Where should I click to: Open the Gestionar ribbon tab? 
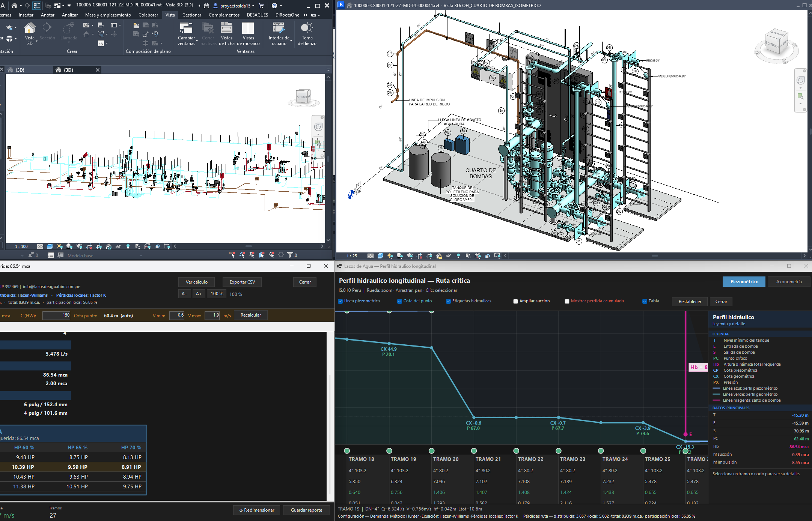click(x=192, y=15)
